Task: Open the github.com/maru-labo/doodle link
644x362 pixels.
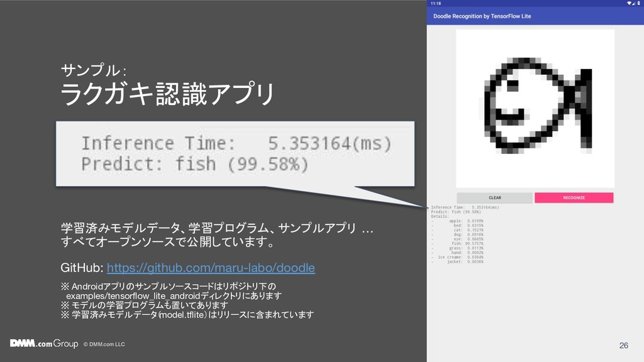Action: pos(211,268)
